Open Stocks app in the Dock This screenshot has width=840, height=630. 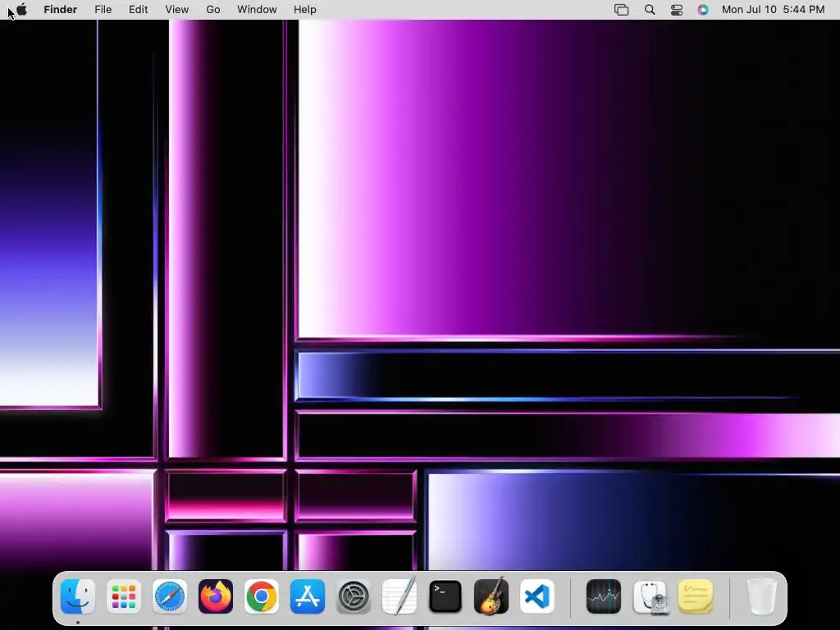point(604,596)
